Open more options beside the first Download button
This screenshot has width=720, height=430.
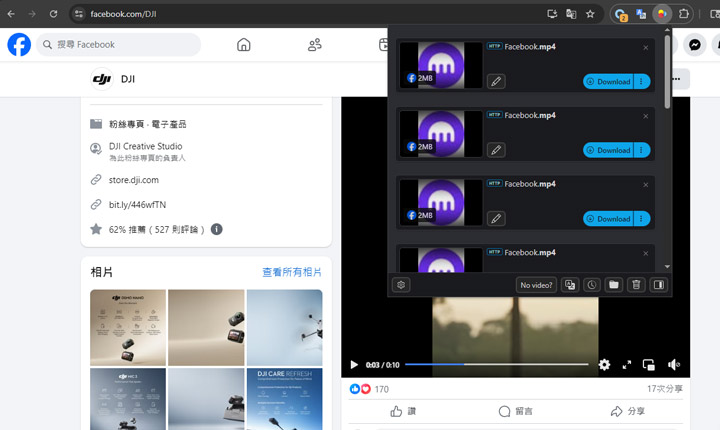point(642,81)
